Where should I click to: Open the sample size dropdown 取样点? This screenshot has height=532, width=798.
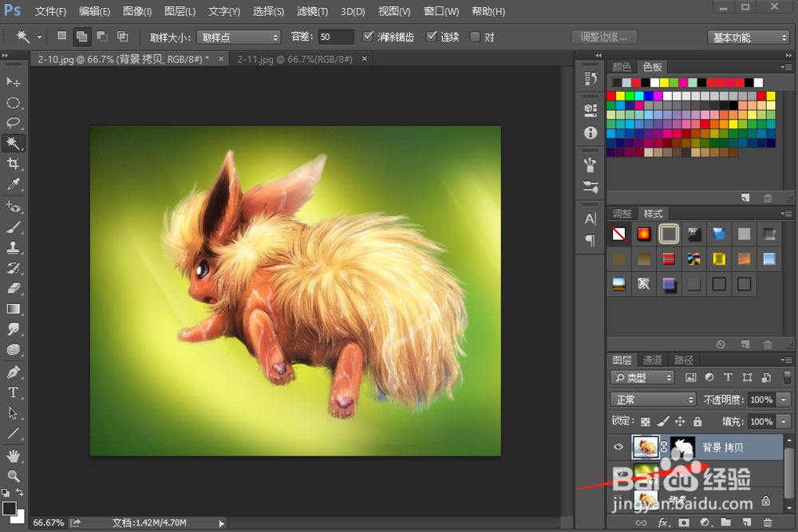click(239, 37)
